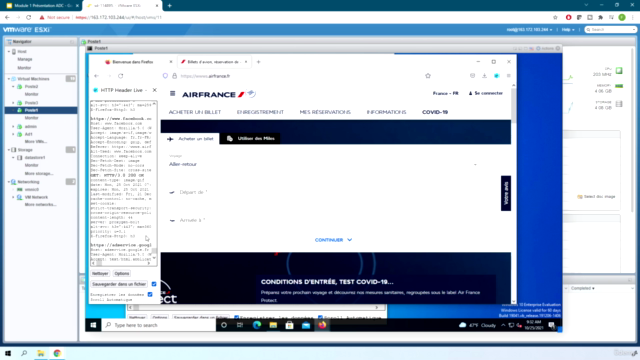Click the Actions gear in Poste1 console
The height and width of the screenshot is (360, 640).
[545, 49]
